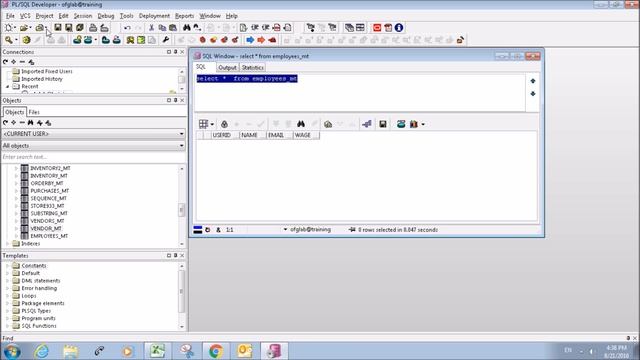The width and height of the screenshot is (640, 360).
Task: Click the rows selected status message
Action: (x=398, y=230)
